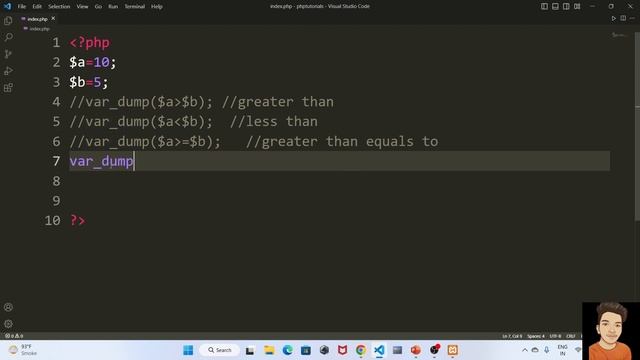Viewport: 640px width, 360px height.
Task: Click the index.php breadcrumb
Action: (37, 29)
